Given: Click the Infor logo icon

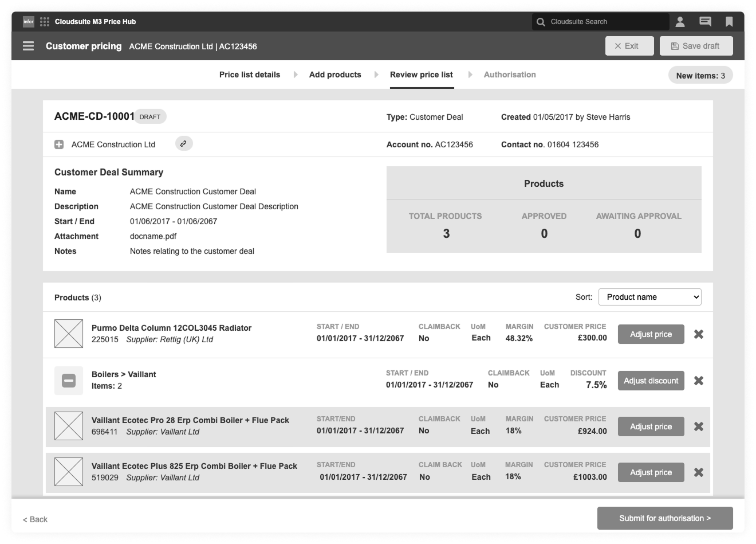Looking at the screenshot, I should [x=29, y=22].
